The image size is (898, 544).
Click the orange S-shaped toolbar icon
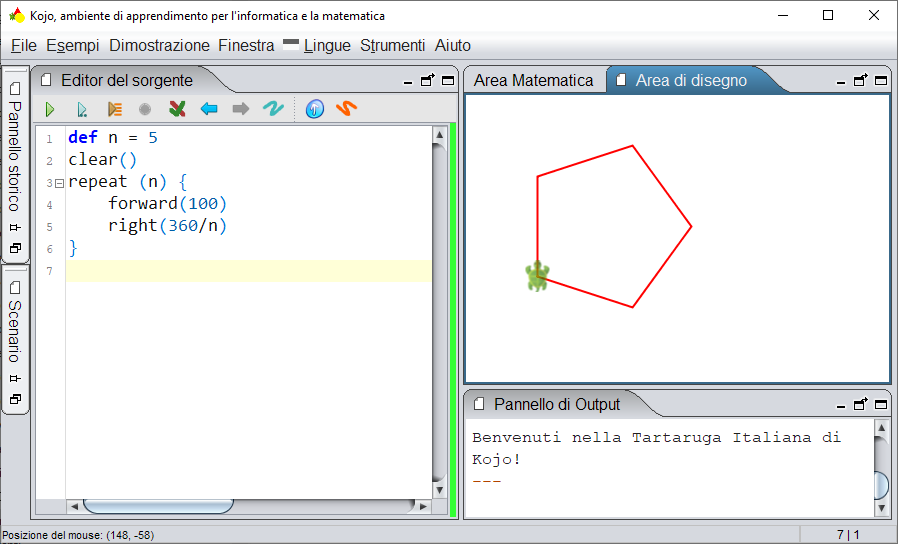point(346,108)
